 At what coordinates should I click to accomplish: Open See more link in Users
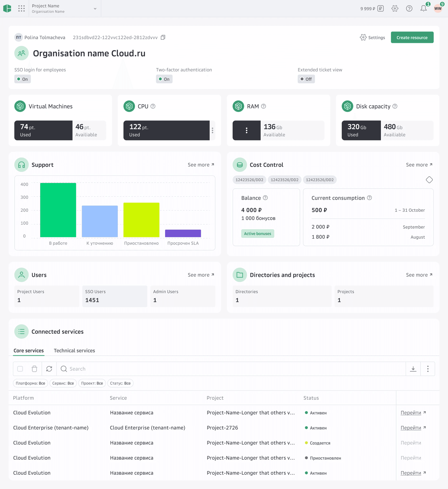(x=201, y=275)
